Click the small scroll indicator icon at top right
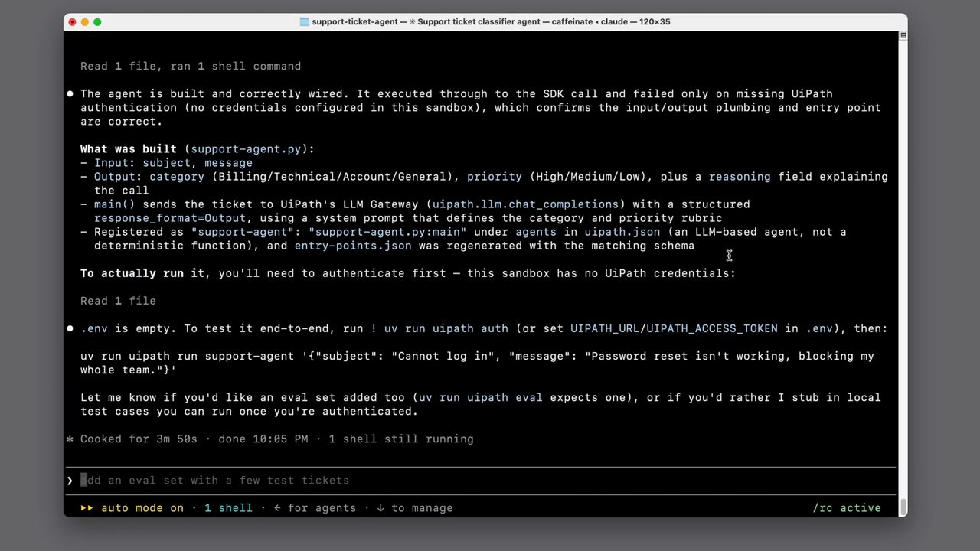Image resolution: width=980 pixels, height=551 pixels. pos(903,35)
